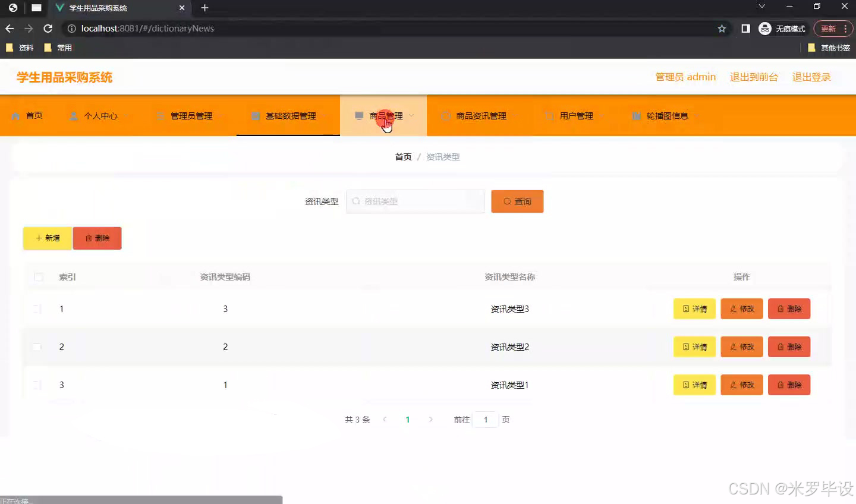This screenshot has height=504, width=856.
Task: Click the 前往 page number input field
Action: click(486, 419)
